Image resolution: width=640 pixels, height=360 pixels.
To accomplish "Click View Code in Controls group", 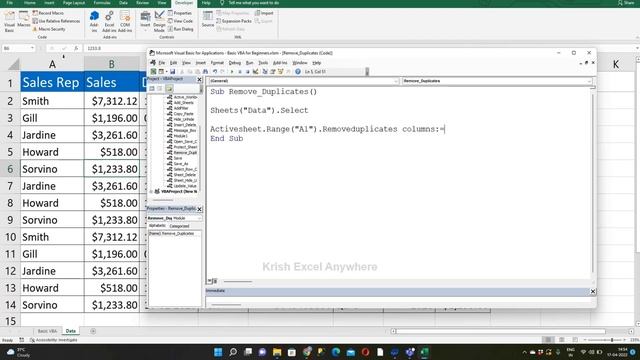I will (x=180, y=21).
